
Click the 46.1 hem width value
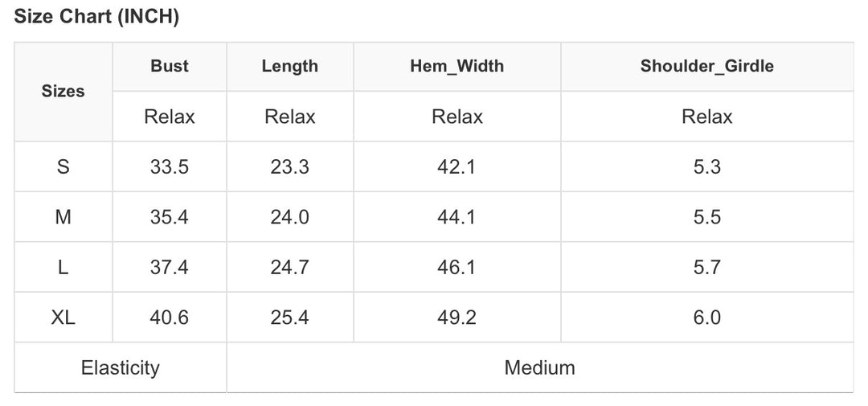point(457,268)
